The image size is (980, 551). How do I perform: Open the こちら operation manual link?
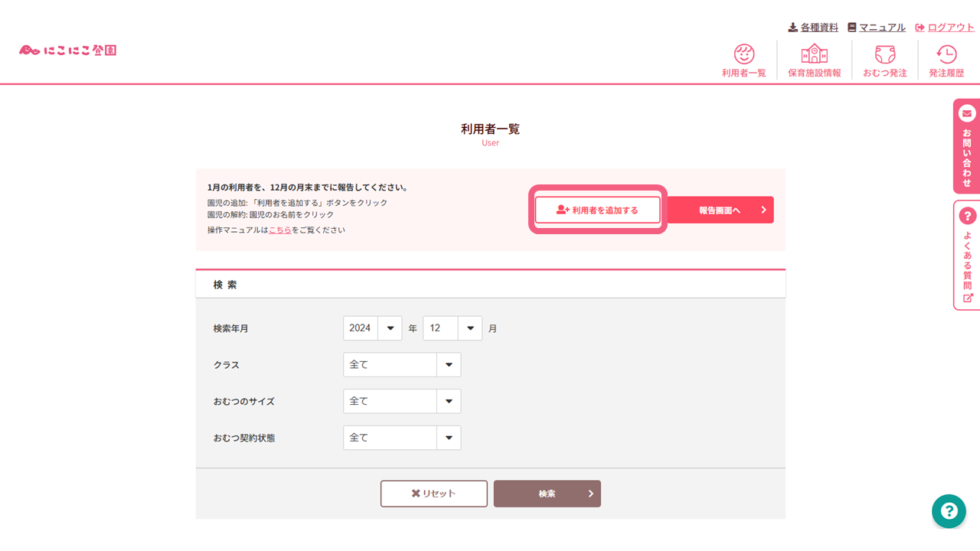280,229
